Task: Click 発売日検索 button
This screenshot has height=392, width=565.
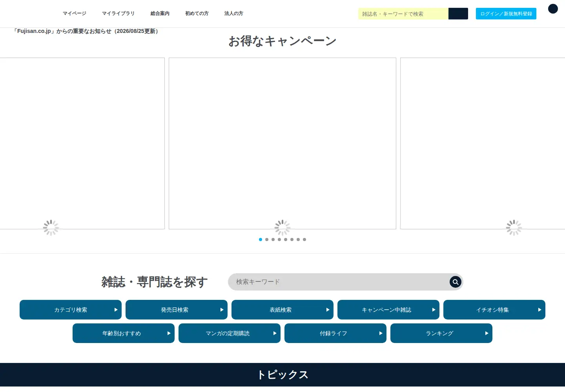Action: point(177,310)
